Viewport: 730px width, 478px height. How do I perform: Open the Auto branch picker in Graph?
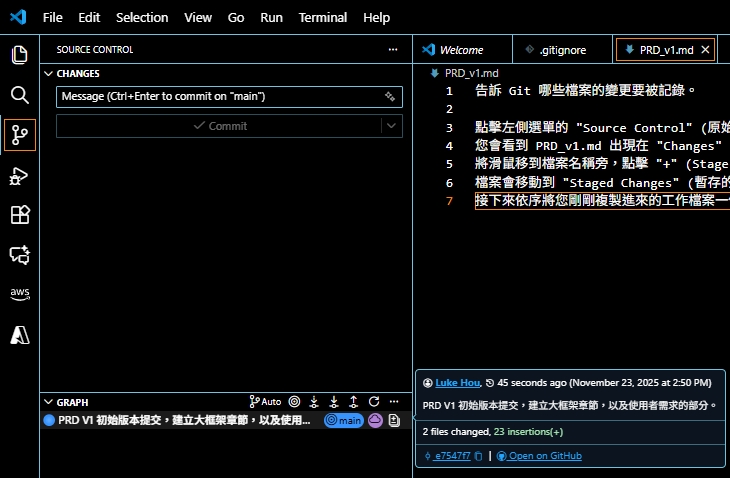(265, 402)
